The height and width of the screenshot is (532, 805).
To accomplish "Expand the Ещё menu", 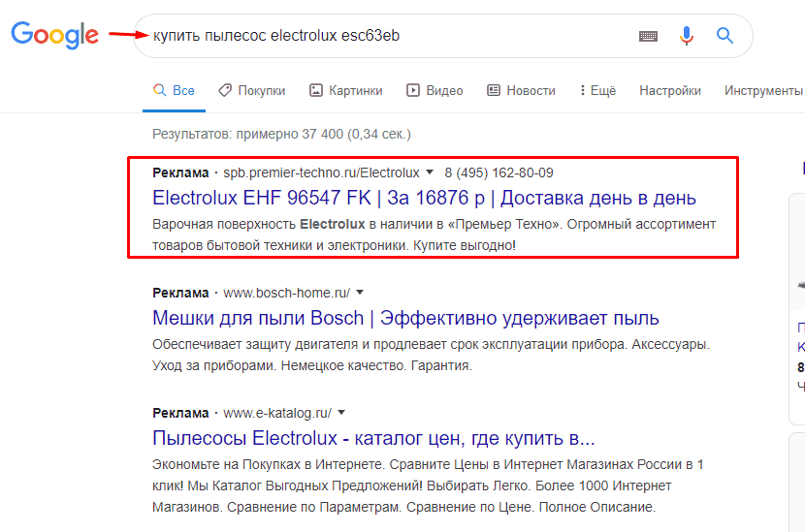I will (x=597, y=91).
